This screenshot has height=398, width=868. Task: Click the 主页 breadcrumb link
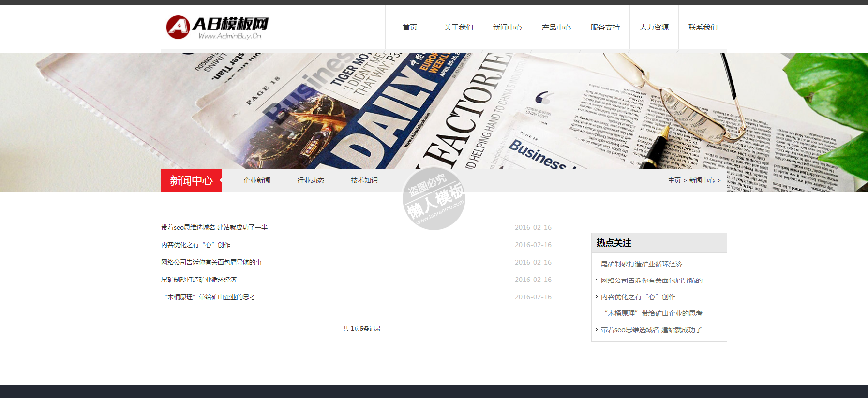coord(674,180)
